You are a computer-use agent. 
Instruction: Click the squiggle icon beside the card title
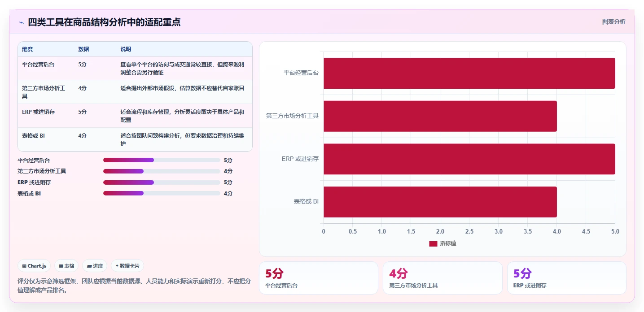click(x=21, y=22)
